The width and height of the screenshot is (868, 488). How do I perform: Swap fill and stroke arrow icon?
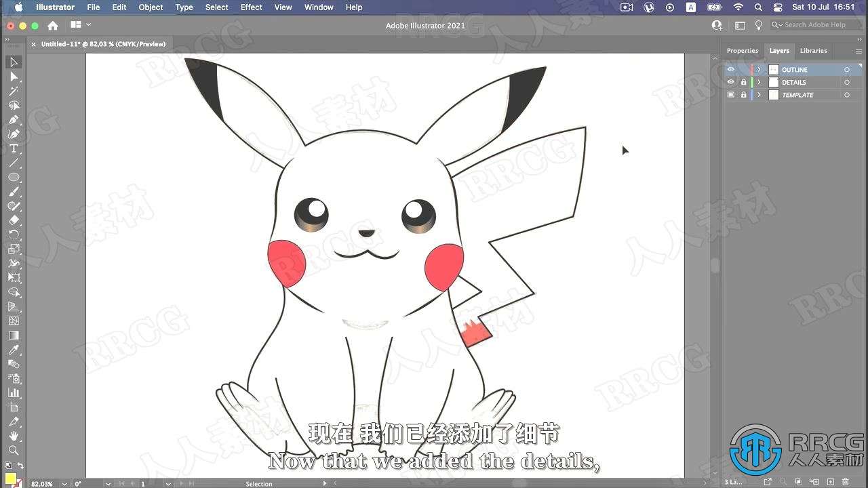coord(20,466)
